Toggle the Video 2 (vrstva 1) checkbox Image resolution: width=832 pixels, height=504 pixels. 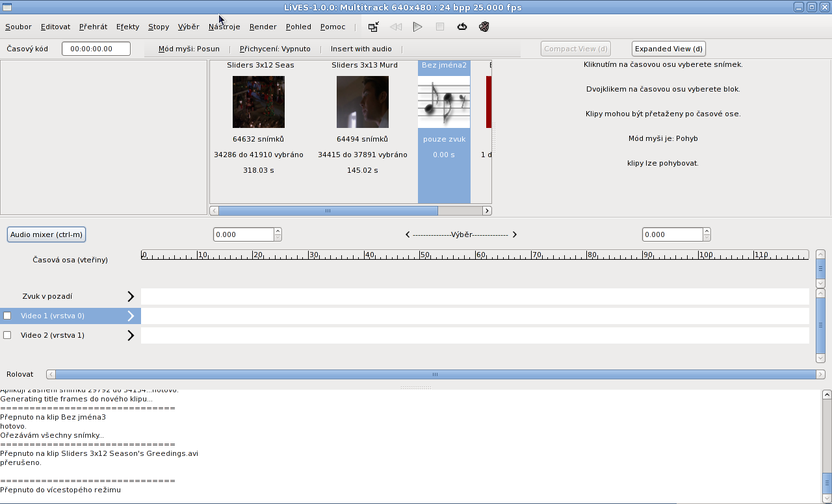point(8,335)
